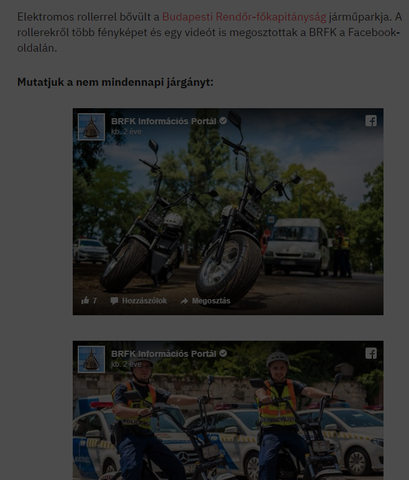Open the Budapesti Rendőr-főkapitányság link
Viewport: 409px width, 480px height.
point(244,17)
